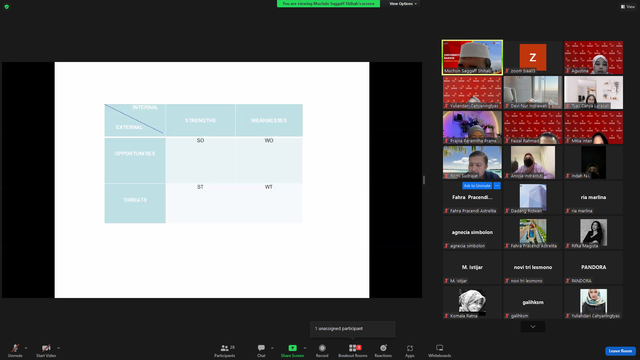Image resolution: width=640 pixels, height=360 pixels.
Task: Select Tyas Cahya Larasati's video tile
Action: click(593, 92)
